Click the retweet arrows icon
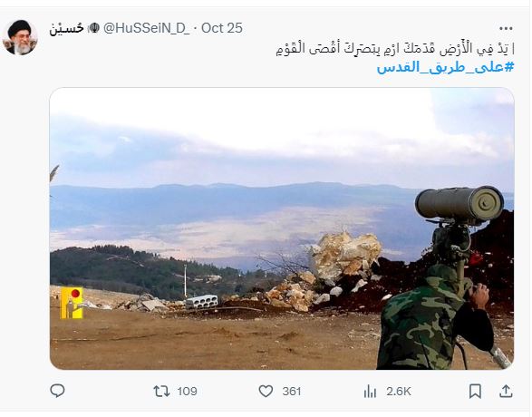 click(x=161, y=392)
